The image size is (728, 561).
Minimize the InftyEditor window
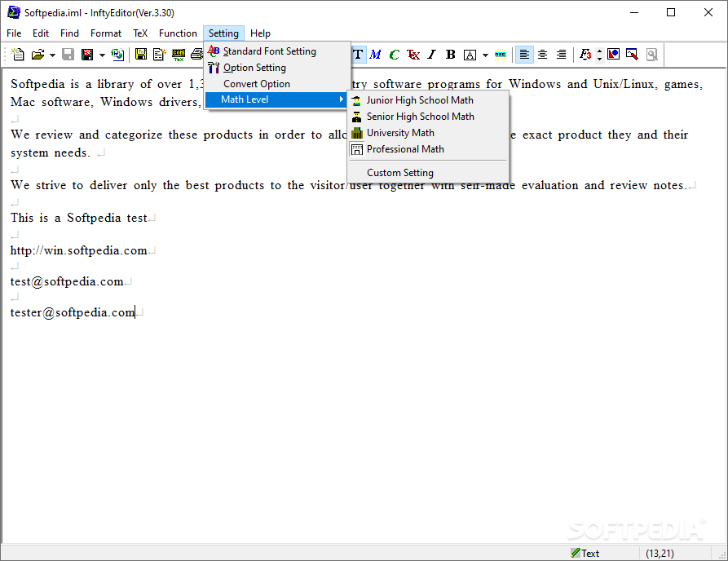[634, 12]
